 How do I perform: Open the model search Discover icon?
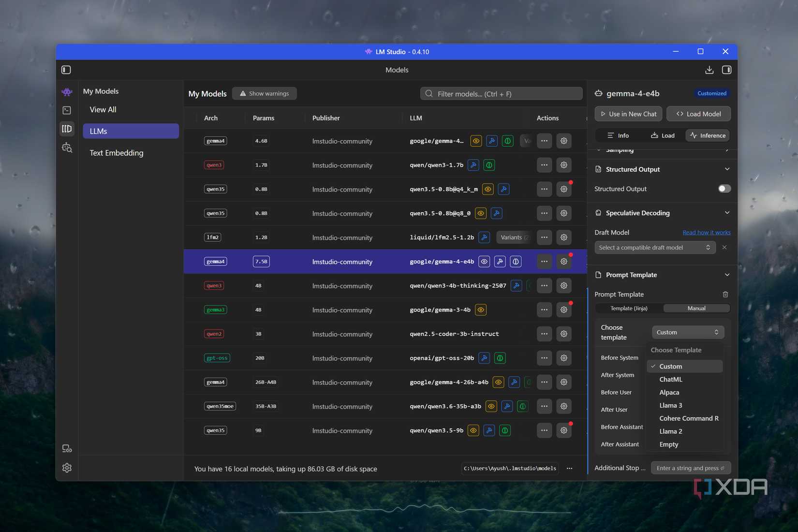67,148
